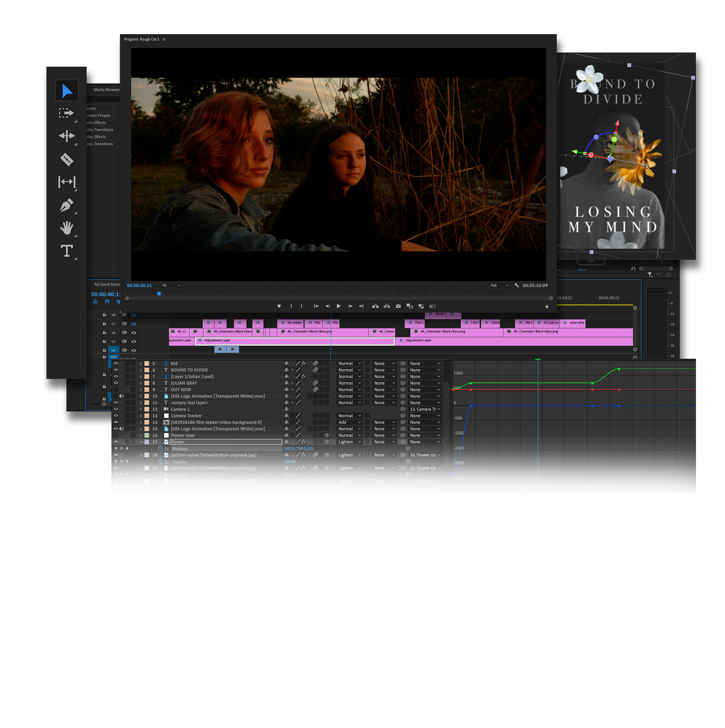The width and height of the screenshot is (725, 728).
Task: Open Lighten blend mode dropdown on Flower layer
Action: pyautogui.click(x=350, y=442)
